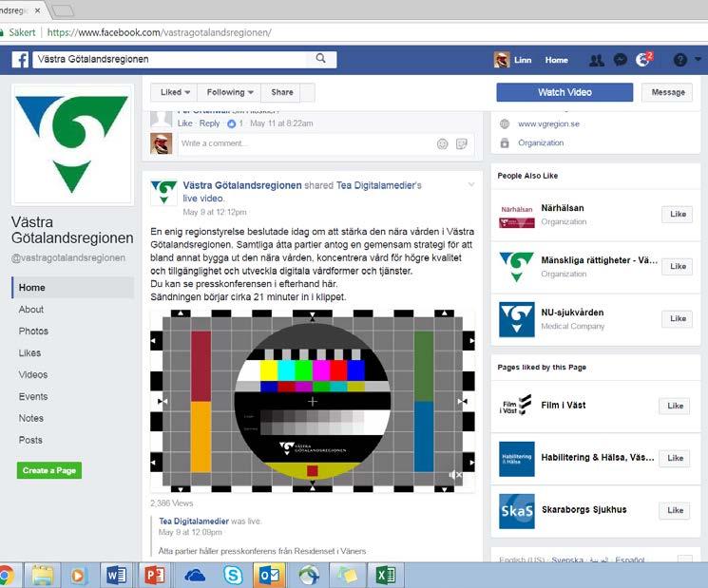The image size is (708, 588).
Task: Open the live video link
Action: tap(202, 199)
